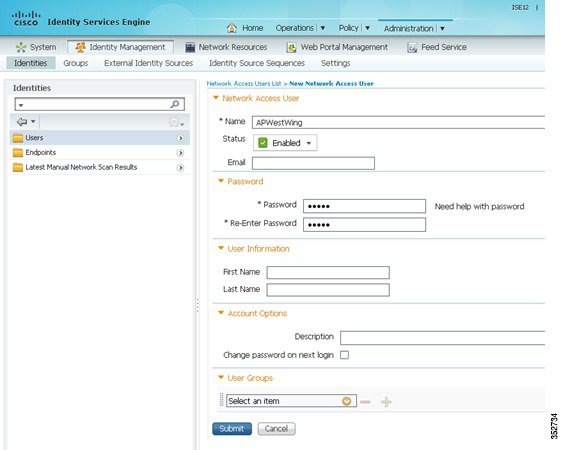Image resolution: width=561 pixels, height=450 pixels.
Task: Click the Last Name input field
Action: coord(328,290)
